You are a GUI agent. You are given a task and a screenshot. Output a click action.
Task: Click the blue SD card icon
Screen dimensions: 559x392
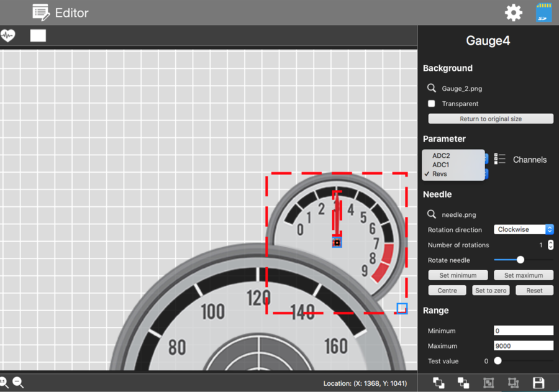(x=543, y=12)
